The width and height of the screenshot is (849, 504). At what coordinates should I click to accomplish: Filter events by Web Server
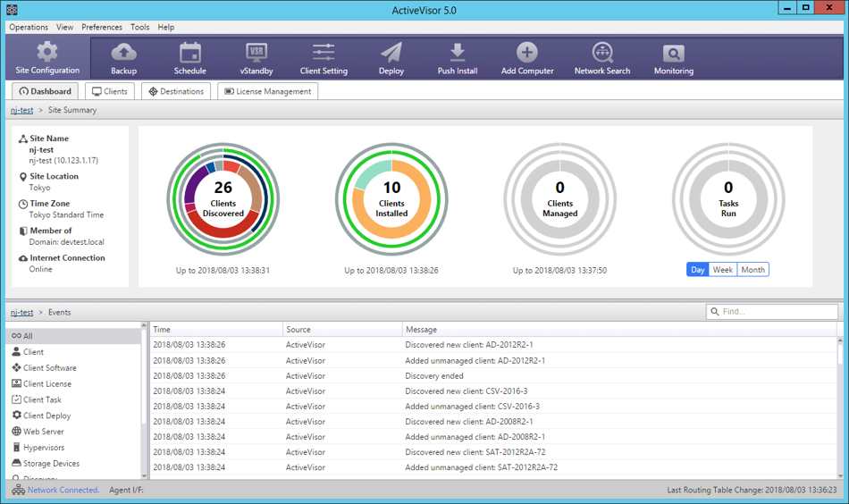coord(73,432)
